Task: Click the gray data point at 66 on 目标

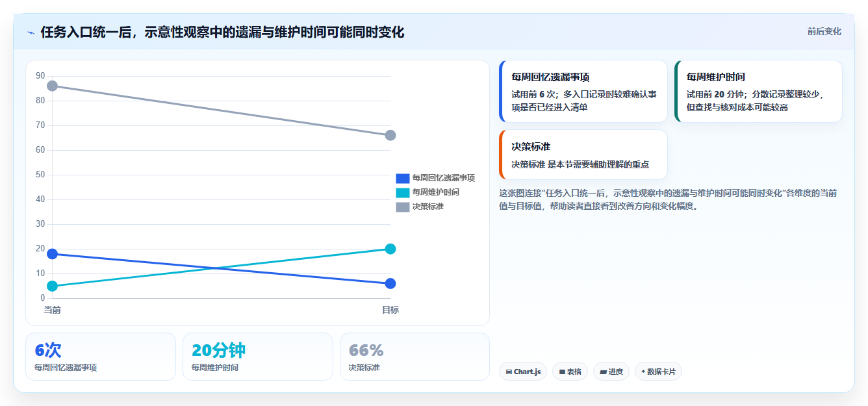Action: (x=390, y=135)
